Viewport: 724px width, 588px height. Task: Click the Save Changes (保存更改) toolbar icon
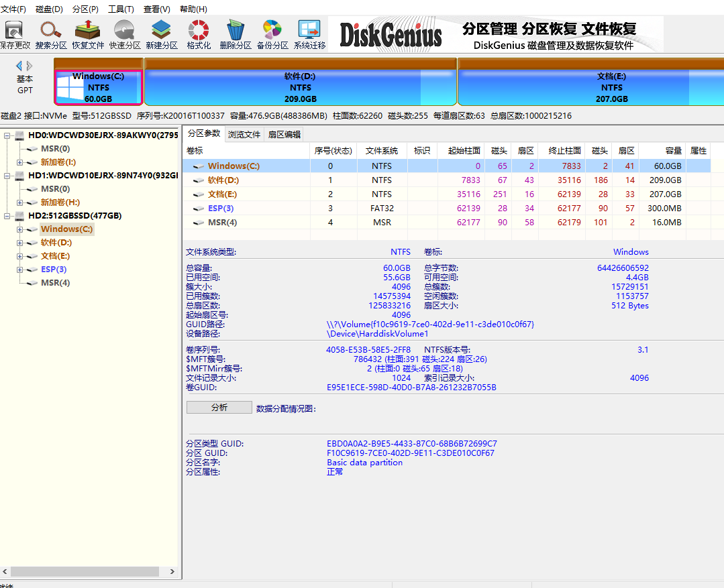(14, 35)
